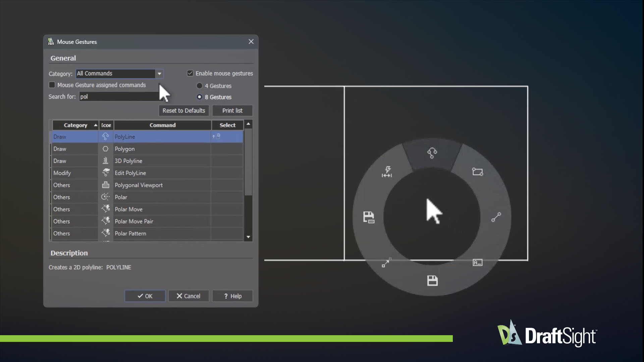Click the gesture assignment in PolyLine Select cell
This screenshot has height=362, width=644.
coord(216,136)
